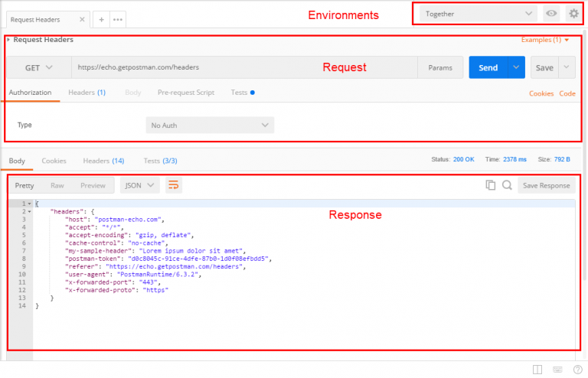Open Manage Environments gear icon
Image resolution: width=588 pixels, height=378 pixels.
tap(573, 14)
